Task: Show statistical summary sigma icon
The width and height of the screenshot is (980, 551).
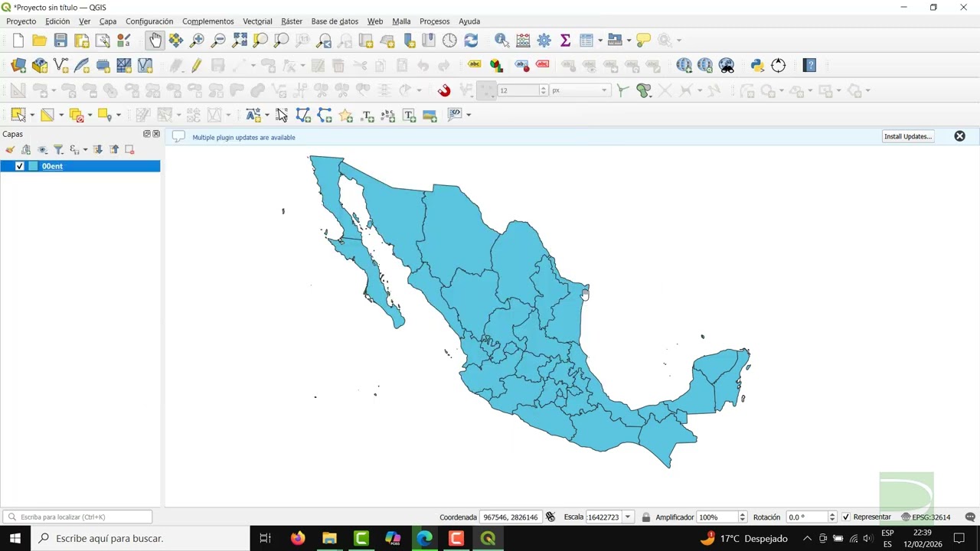Action: (x=565, y=41)
